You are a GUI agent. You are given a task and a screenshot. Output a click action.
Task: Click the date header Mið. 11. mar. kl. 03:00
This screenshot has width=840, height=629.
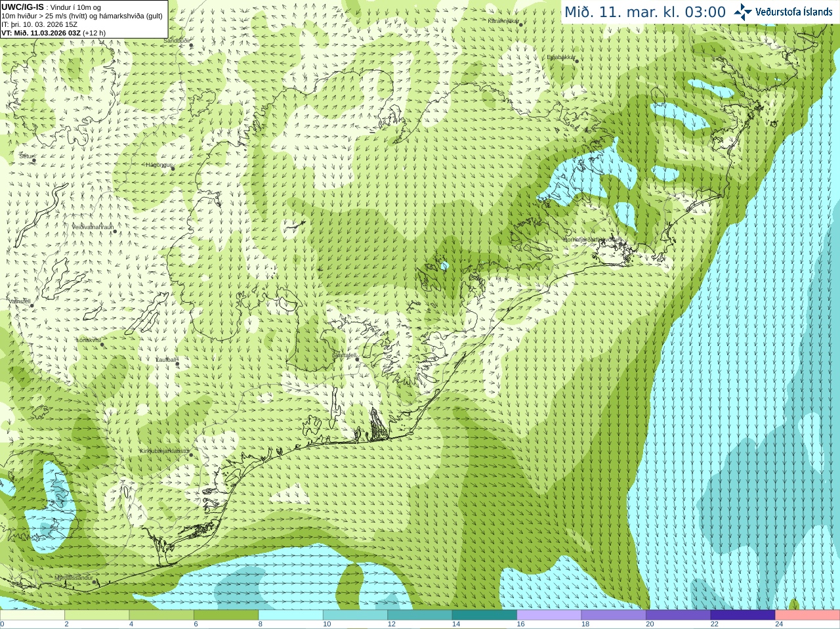pyautogui.click(x=645, y=12)
